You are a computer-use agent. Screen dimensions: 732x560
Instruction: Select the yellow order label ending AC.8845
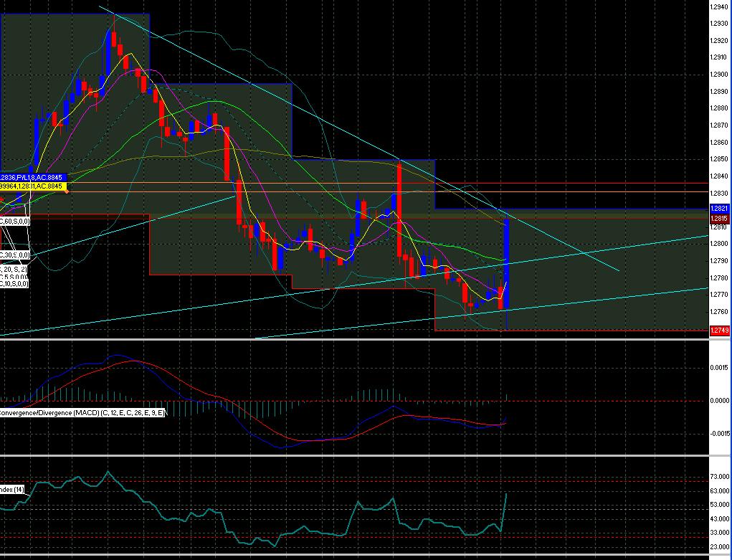tap(32, 186)
